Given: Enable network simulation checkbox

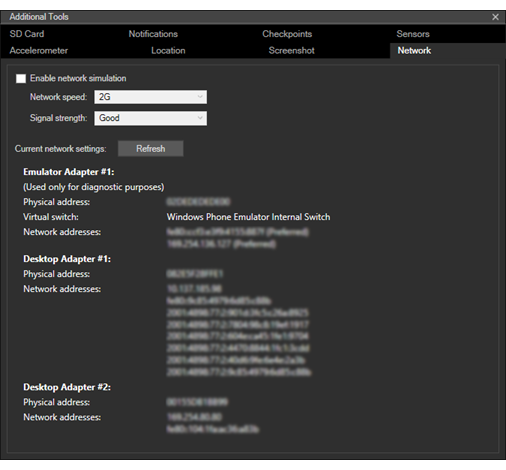Looking at the screenshot, I should click(x=21, y=79).
